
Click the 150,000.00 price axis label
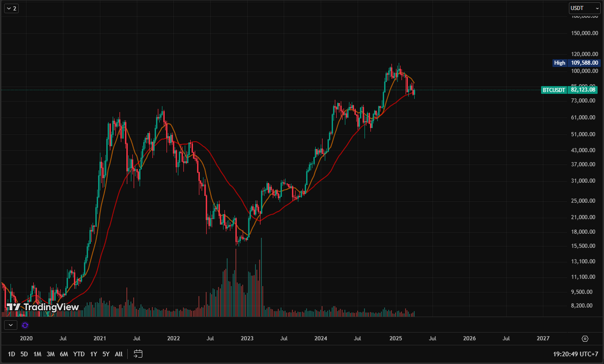[x=584, y=33]
